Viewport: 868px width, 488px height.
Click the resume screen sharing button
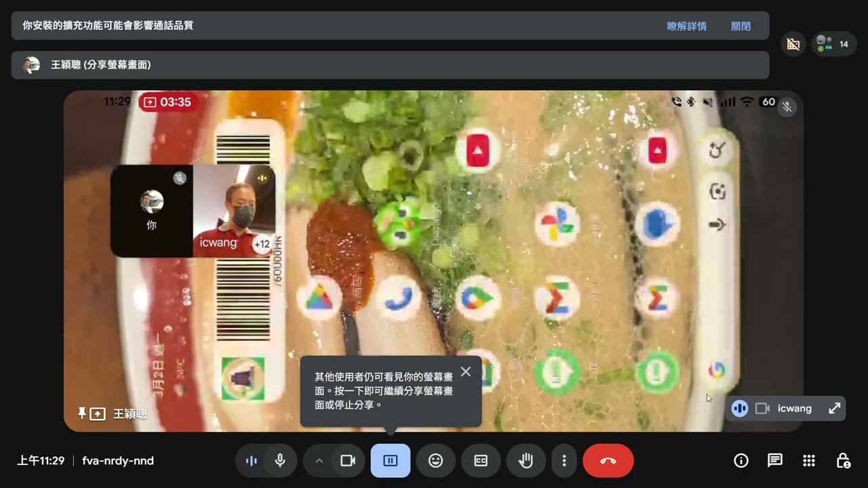(x=391, y=461)
